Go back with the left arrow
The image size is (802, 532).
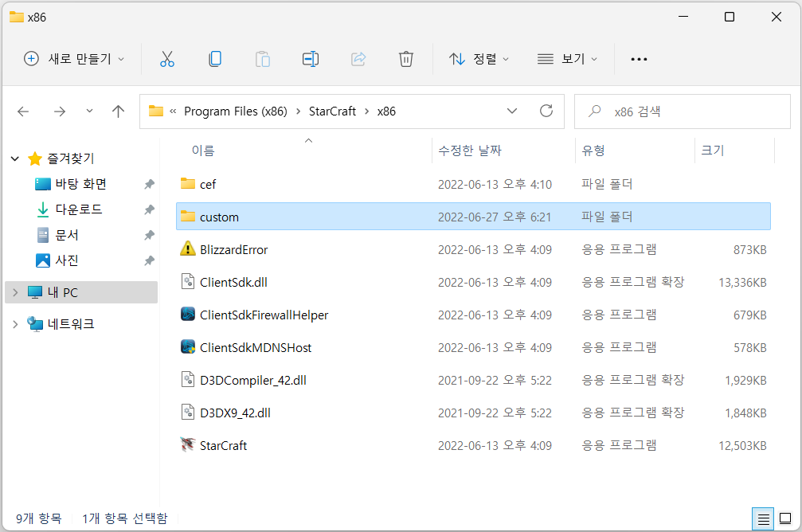[23, 111]
